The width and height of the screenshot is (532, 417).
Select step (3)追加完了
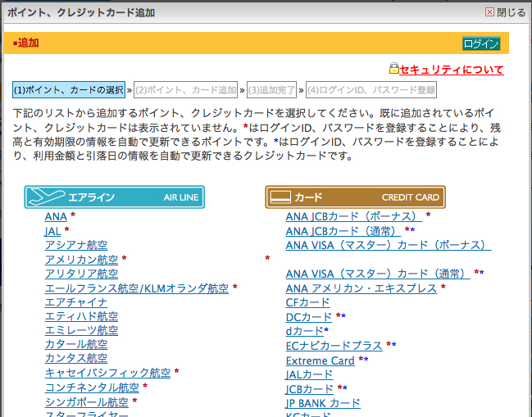tap(272, 90)
